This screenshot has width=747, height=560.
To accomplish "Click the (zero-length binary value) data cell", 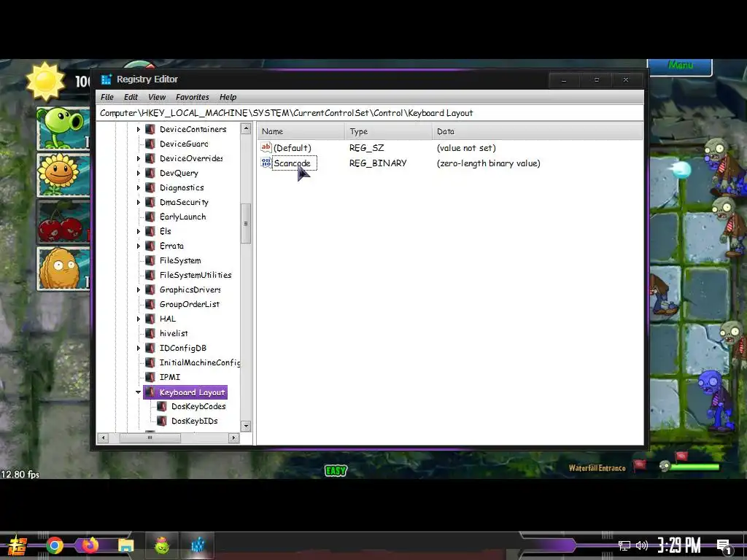I will [x=488, y=163].
